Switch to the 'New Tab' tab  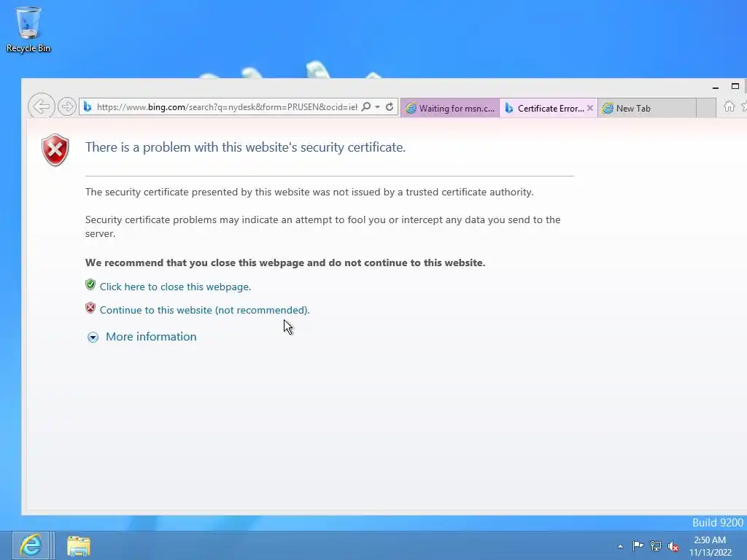pyautogui.click(x=646, y=108)
